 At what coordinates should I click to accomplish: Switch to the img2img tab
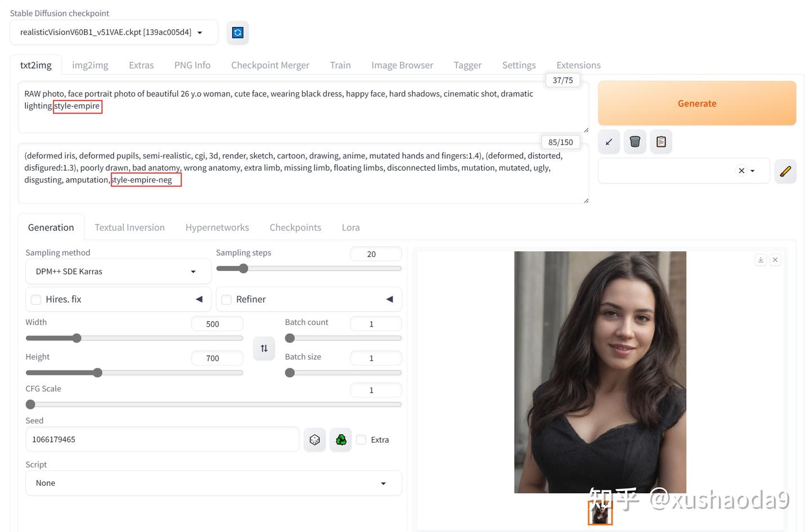pos(90,65)
